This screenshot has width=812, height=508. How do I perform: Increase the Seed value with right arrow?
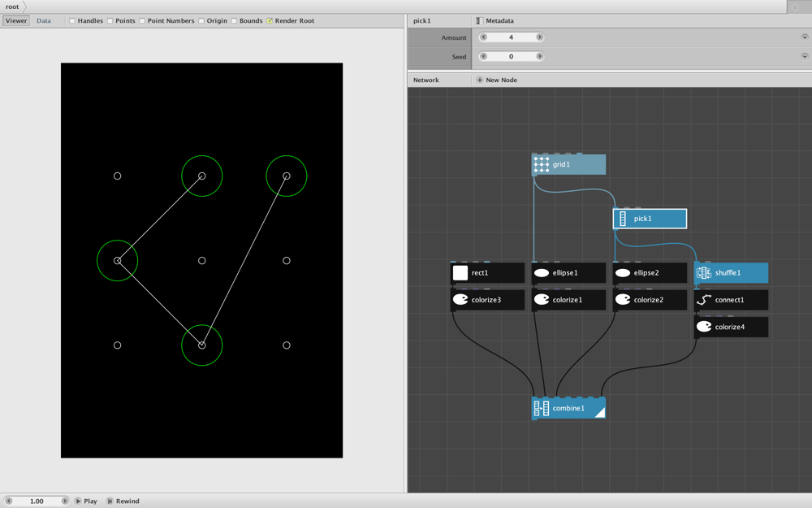point(540,57)
